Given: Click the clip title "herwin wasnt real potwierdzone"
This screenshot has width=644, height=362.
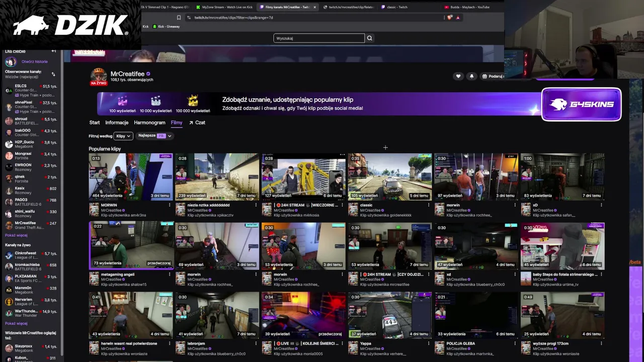Looking at the screenshot, I should [x=129, y=343].
